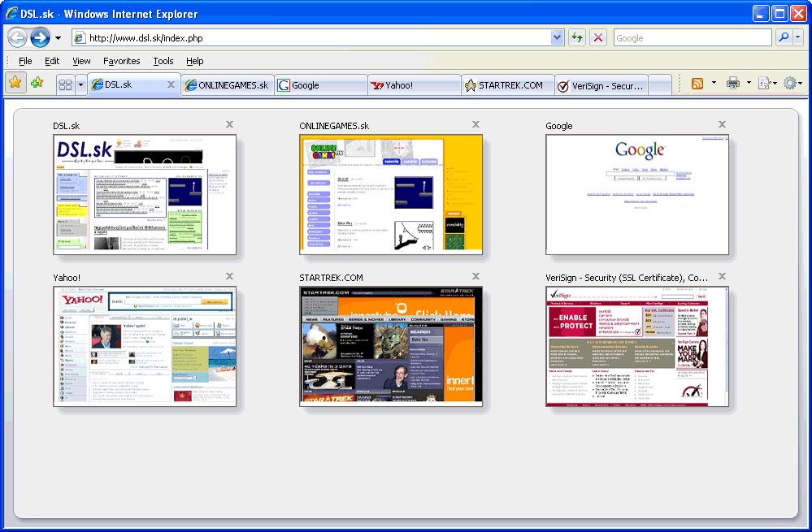
Task: Click the DSL.sk thumbnail title text
Action: pos(67,126)
